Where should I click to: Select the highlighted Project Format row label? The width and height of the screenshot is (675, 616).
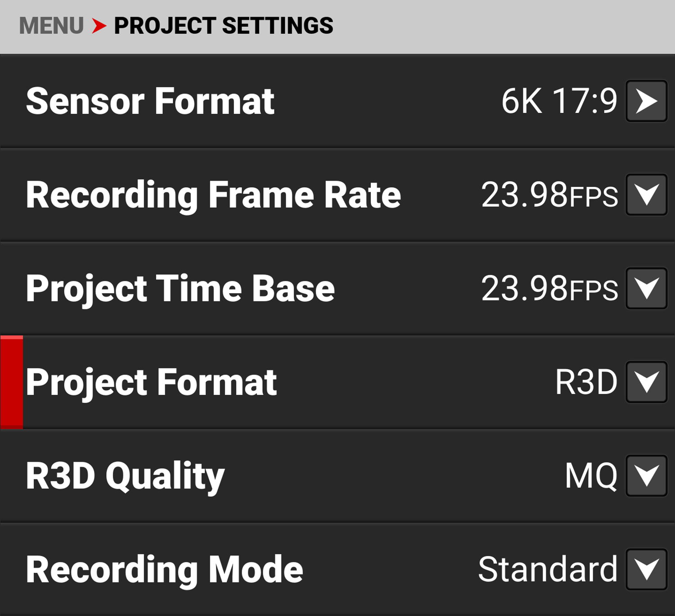tap(151, 382)
